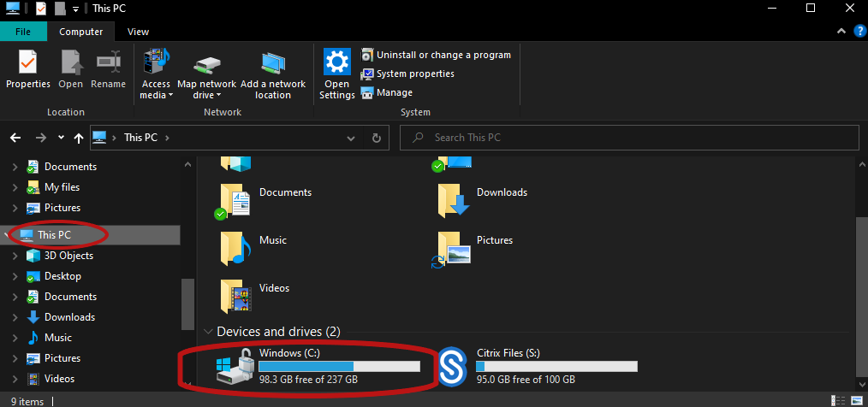Screen dimensions: 868x407
Task: Switch to details view in status bar
Action: [837, 400]
